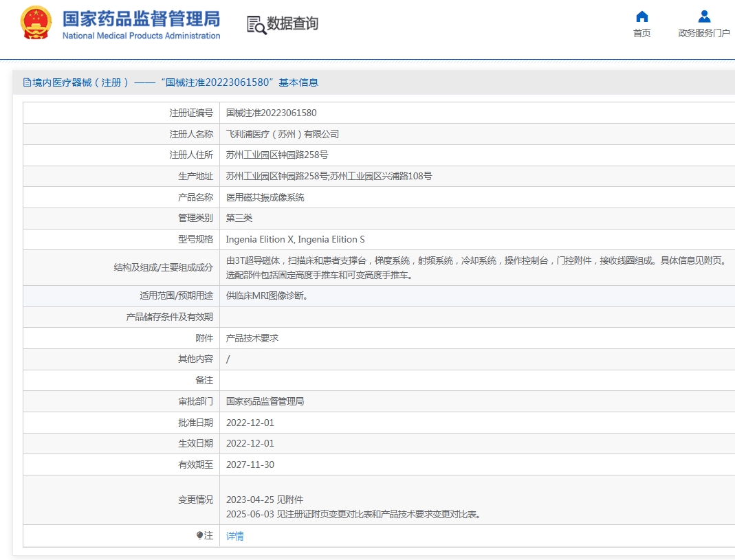The image size is (735, 560).
Task: Click the 产品名称 label
Action: point(195,197)
